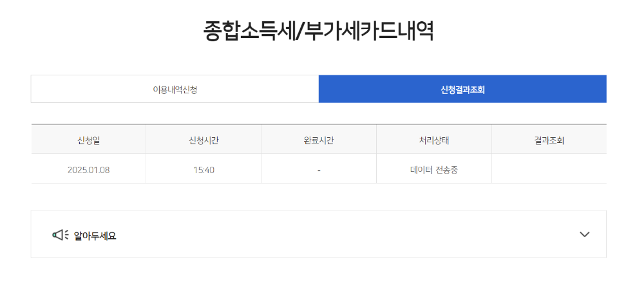Switch to the 이용내역신청 tab
The image size is (644, 300).
coord(175,89)
